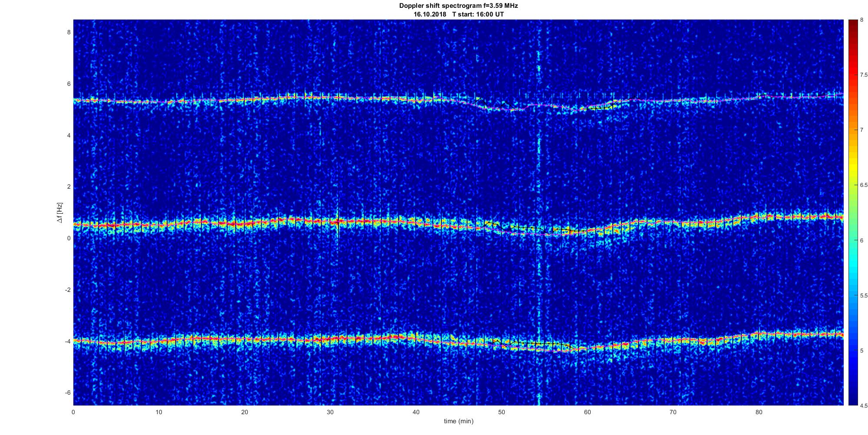Click the x-axis tick label 0

(x=73, y=412)
